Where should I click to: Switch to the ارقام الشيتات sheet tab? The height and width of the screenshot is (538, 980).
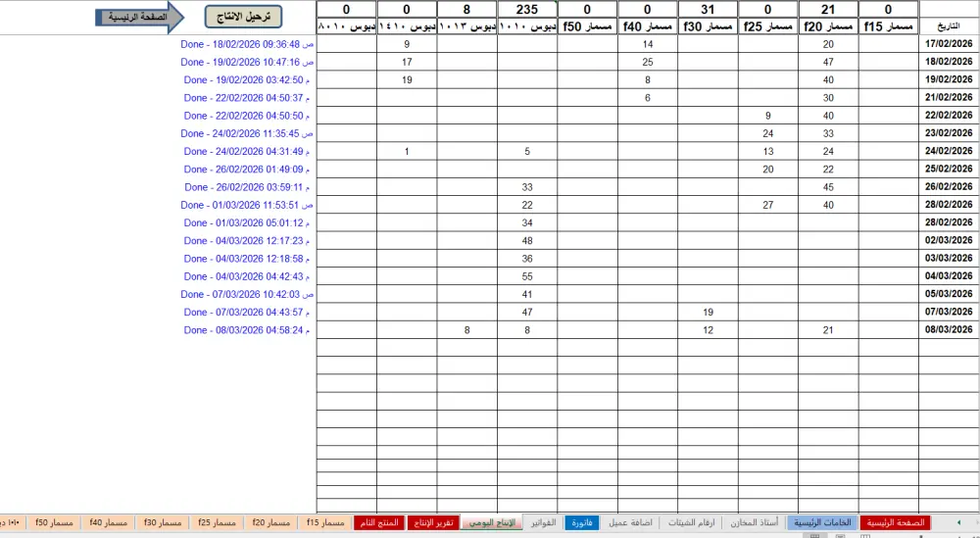691,522
